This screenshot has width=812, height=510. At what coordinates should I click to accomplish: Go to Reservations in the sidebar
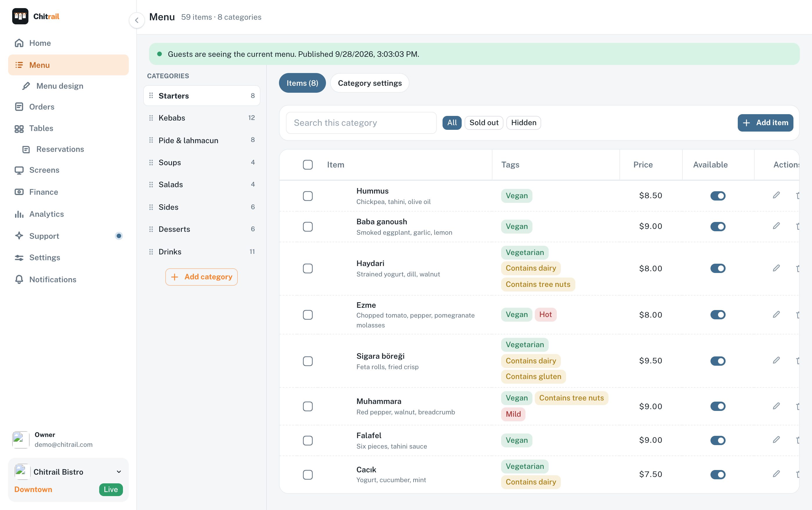point(68,149)
